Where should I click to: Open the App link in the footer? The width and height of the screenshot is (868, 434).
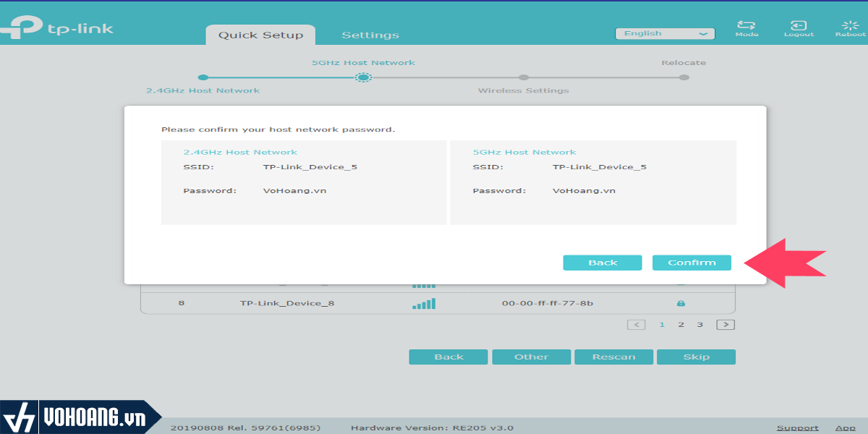(845, 427)
